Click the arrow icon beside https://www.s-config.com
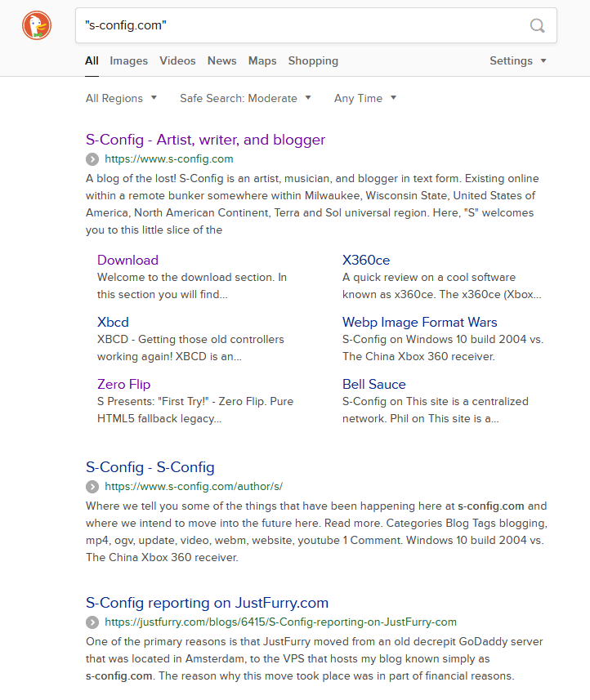Image resolution: width=590 pixels, height=700 pixels. [x=92, y=159]
